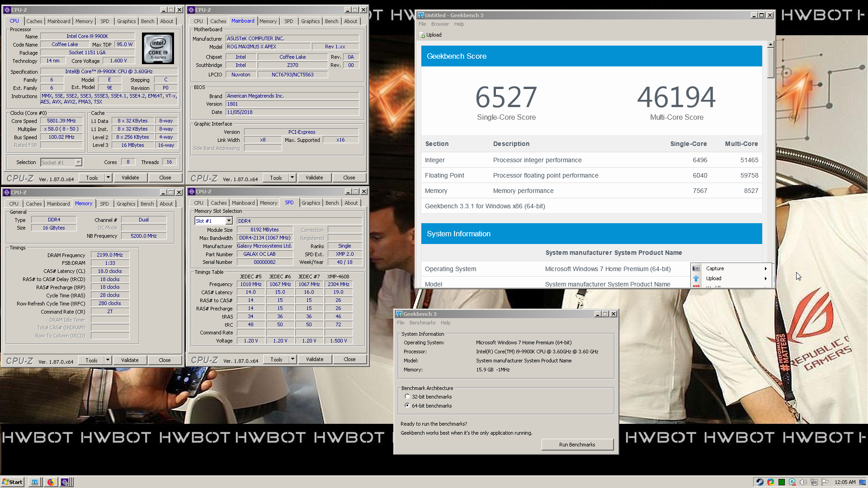Click Validate in CPU-Z SPD window

[315, 359]
